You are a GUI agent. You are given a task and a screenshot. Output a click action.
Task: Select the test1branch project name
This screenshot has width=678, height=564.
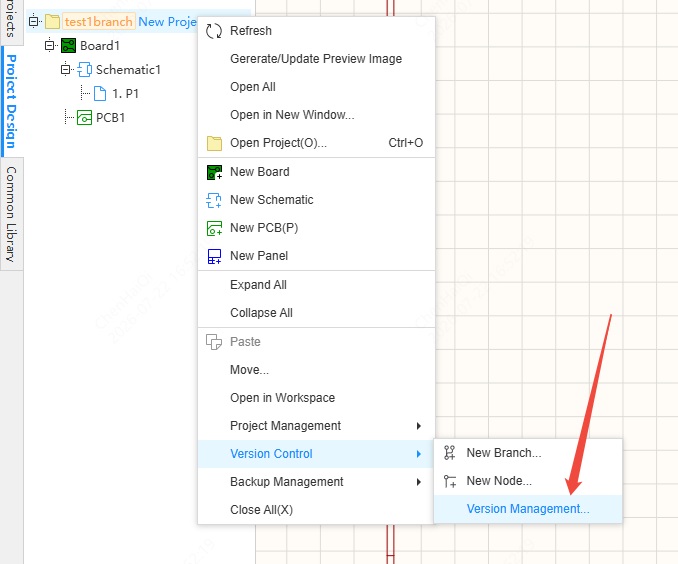[x=99, y=22]
